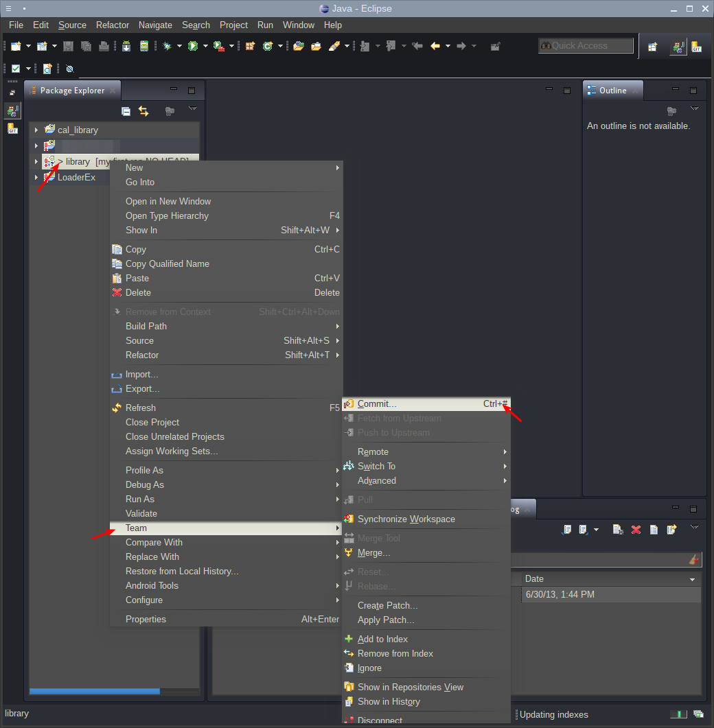Open the Refactor menu
This screenshot has height=728, width=714.
(x=112, y=25)
